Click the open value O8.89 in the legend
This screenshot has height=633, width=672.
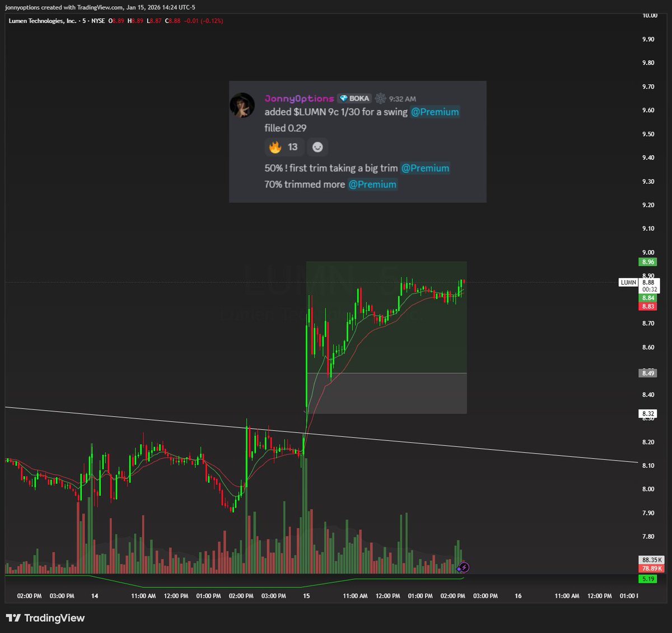point(116,21)
